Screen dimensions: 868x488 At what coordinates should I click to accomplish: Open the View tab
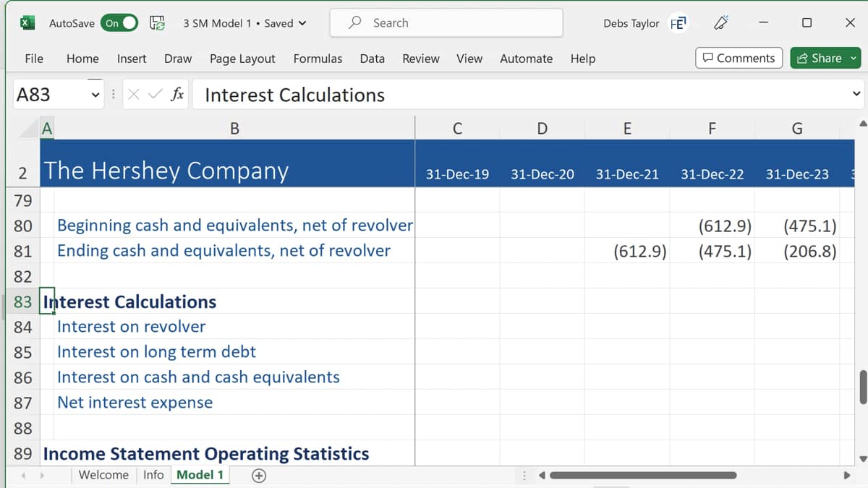tap(469, 59)
